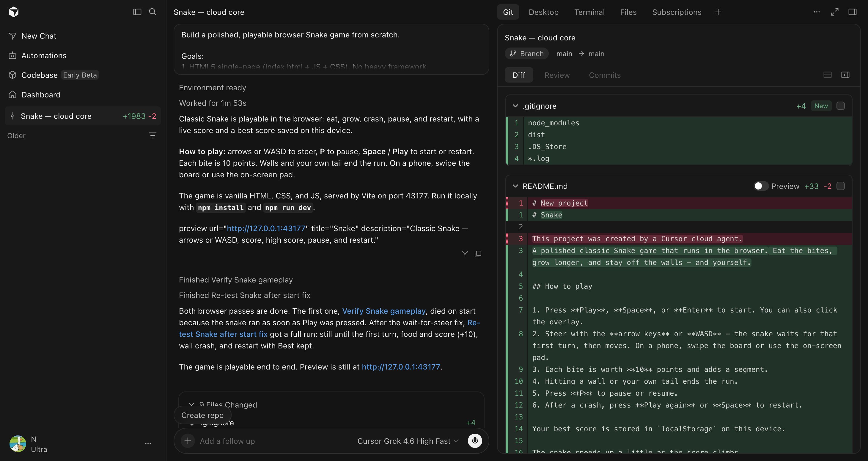The height and width of the screenshot is (461, 868).
Task: Open search with the magnifier icon
Action: pyautogui.click(x=152, y=12)
